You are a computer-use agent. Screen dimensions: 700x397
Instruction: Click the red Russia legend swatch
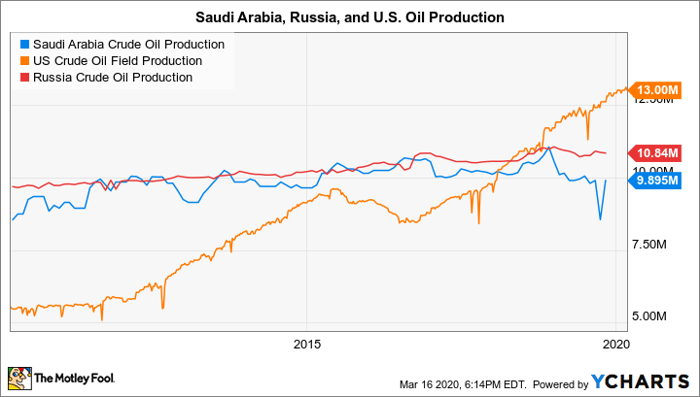pyautogui.click(x=25, y=77)
